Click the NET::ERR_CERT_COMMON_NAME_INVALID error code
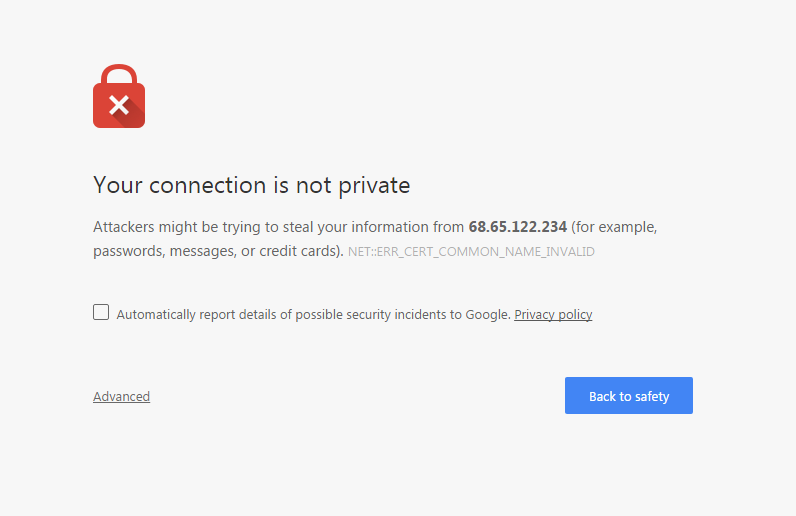Viewport: 796px width, 516px height. (x=471, y=252)
